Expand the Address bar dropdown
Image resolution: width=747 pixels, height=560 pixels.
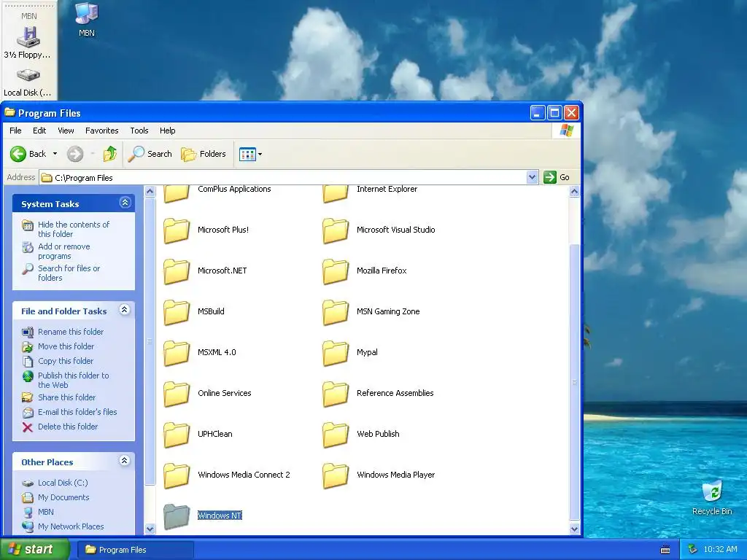(x=532, y=177)
